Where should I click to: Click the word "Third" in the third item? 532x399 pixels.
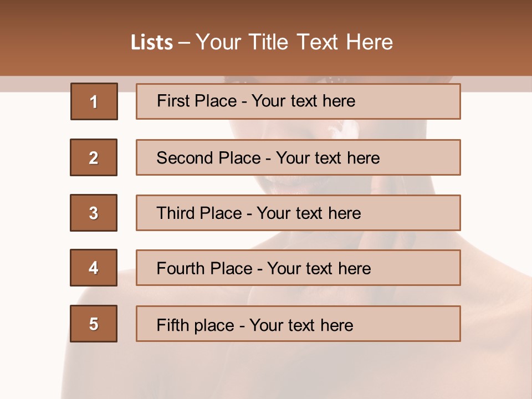176,213
